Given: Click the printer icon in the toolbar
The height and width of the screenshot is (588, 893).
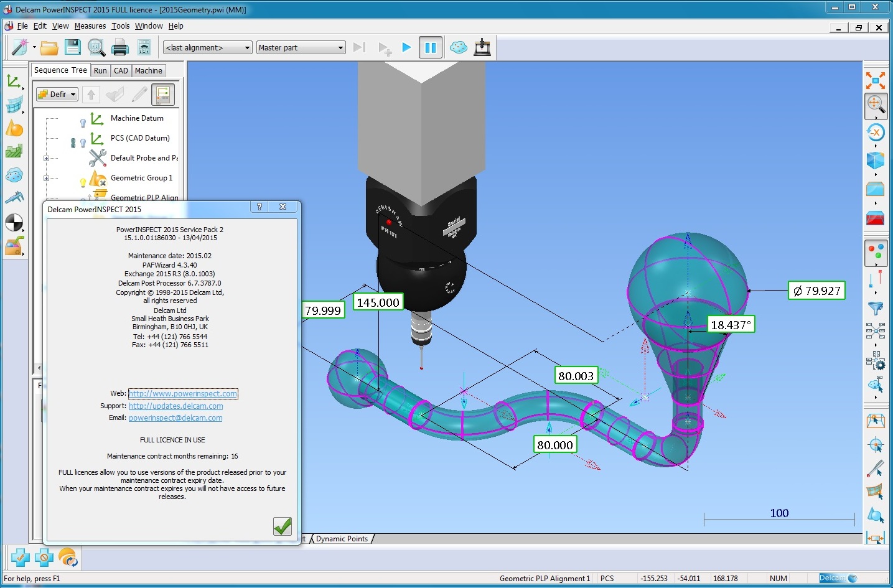Looking at the screenshot, I should click(x=120, y=47).
